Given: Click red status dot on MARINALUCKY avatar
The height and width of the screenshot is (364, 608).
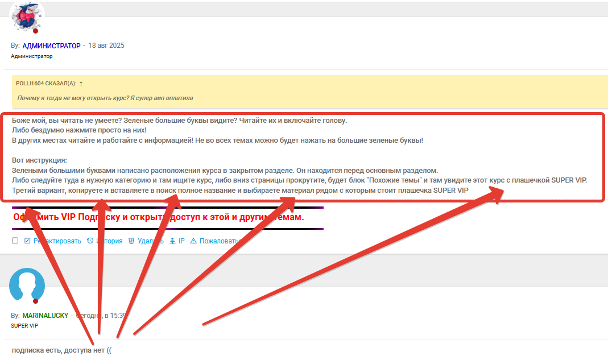Looking at the screenshot, I should pyautogui.click(x=35, y=301).
